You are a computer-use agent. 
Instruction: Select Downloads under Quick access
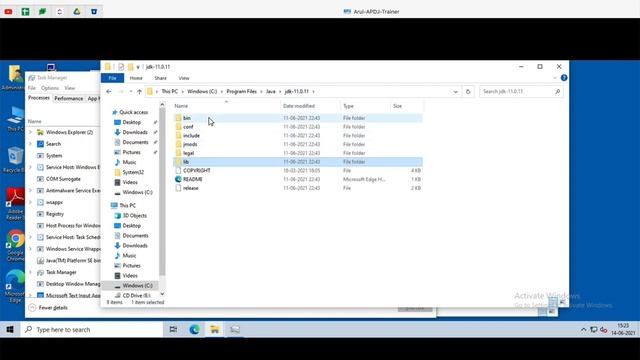tap(135, 132)
